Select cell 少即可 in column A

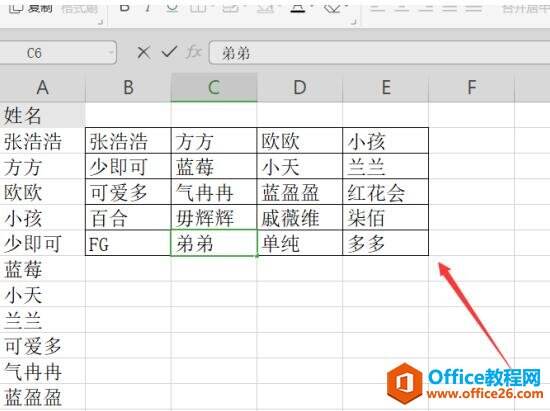[42, 243]
